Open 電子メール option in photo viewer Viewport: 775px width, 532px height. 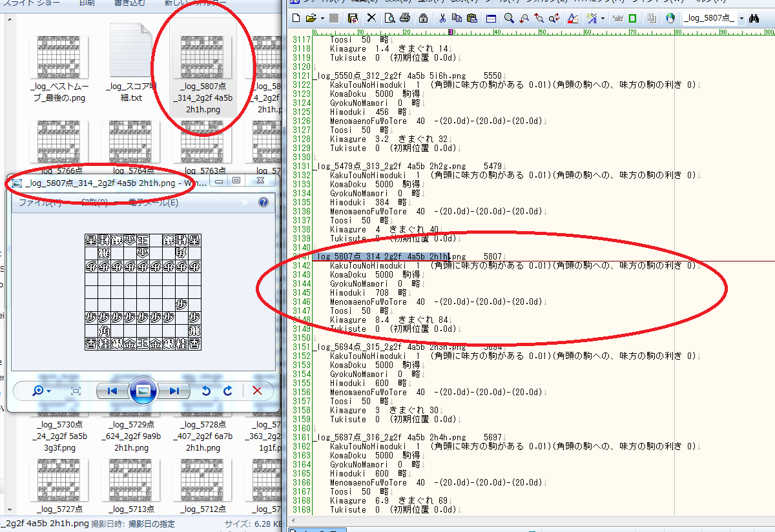coord(153,203)
